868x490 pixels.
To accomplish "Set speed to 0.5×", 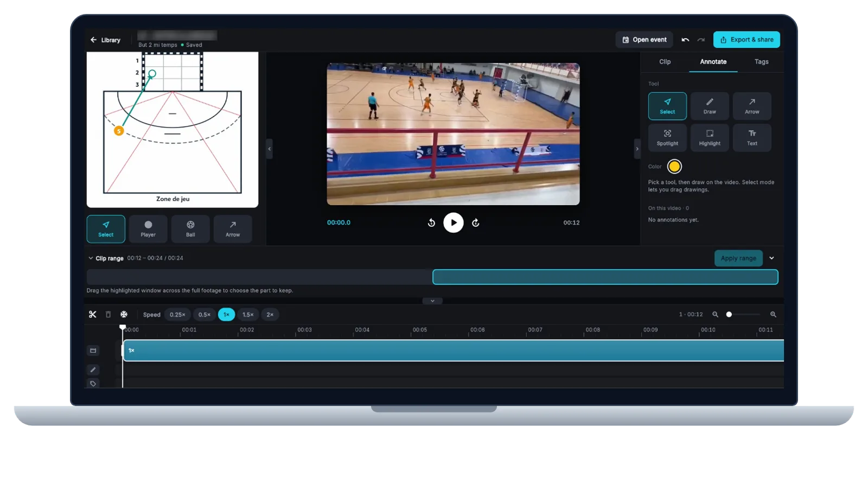I will click(204, 315).
